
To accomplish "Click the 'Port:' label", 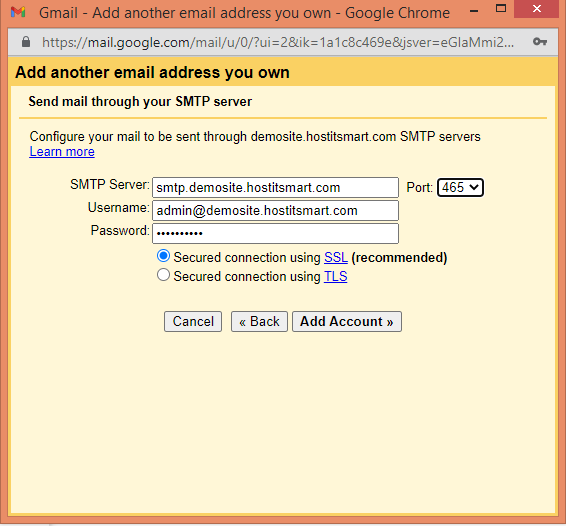I will (419, 187).
